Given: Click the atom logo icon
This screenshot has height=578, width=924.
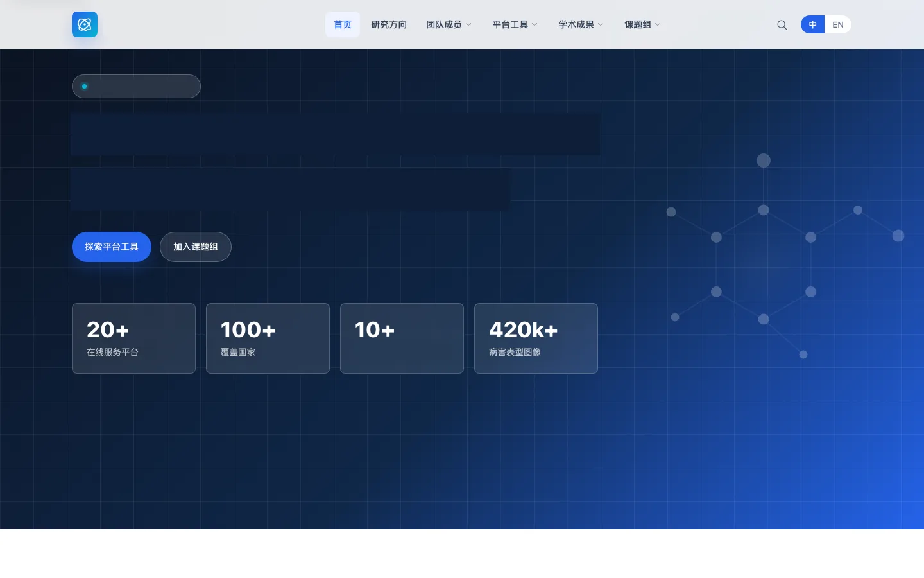Looking at the screenshot, I should [x=85, y=24].
